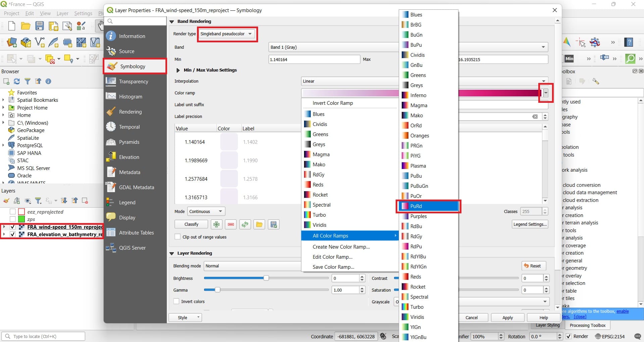This screenshot has width=644, height=342.
Task: Select Viridis in the short ramp list
Action: click(350, 225)
